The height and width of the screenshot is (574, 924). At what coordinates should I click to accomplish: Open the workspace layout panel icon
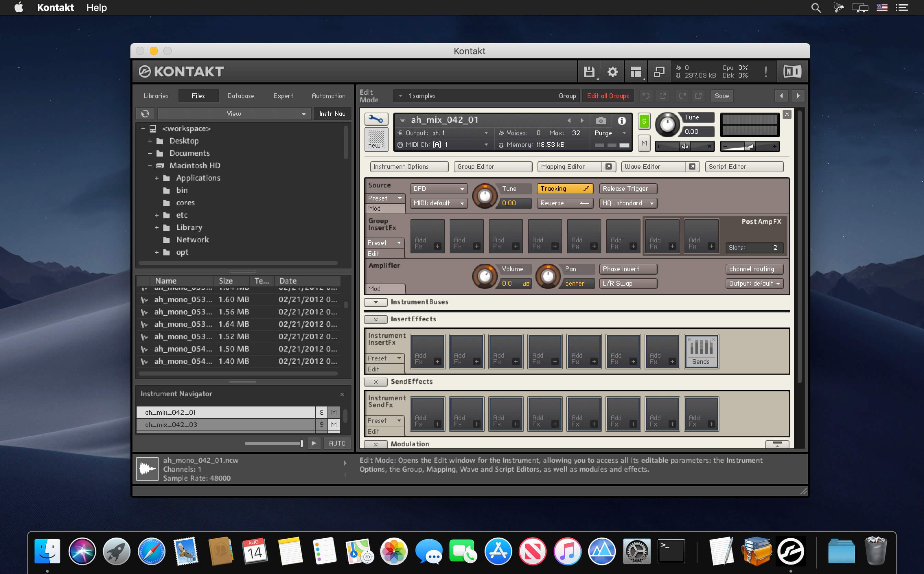[636, 71]
